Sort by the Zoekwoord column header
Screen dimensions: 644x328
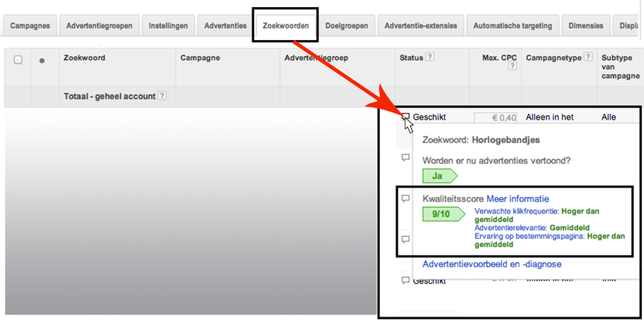click(85, 57)
